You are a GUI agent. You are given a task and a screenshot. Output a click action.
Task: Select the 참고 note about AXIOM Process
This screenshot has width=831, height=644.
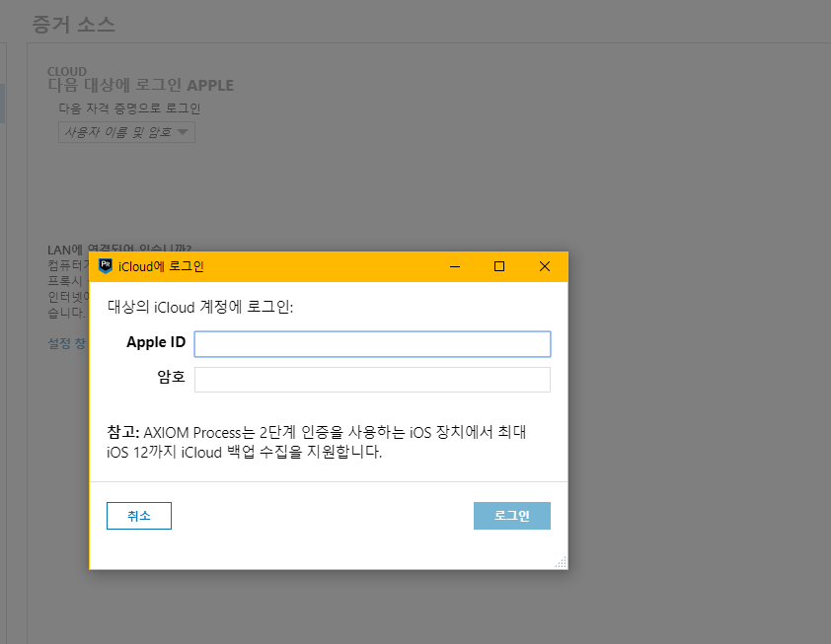(317, 442)
